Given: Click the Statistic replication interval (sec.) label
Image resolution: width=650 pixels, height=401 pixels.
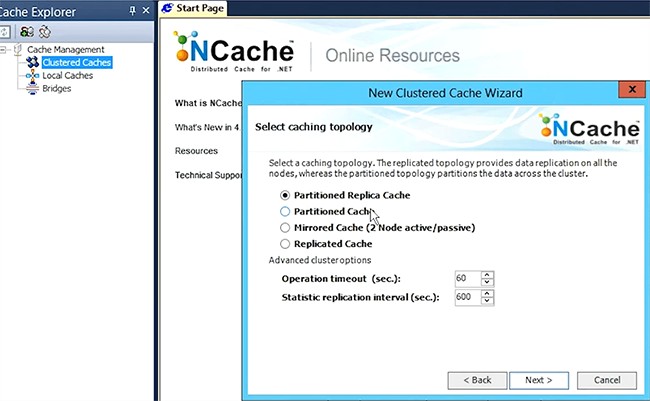Looking at the screenshot, I should (361, 297).
